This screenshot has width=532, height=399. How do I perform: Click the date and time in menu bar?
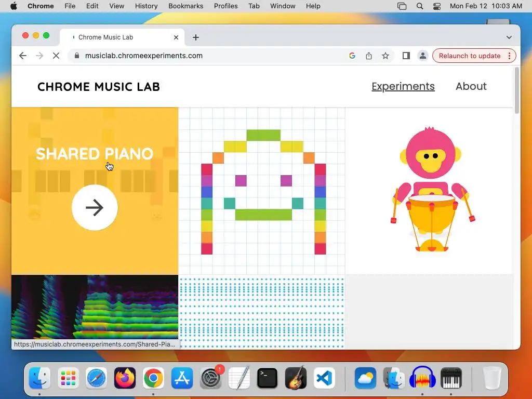point(486,6)
